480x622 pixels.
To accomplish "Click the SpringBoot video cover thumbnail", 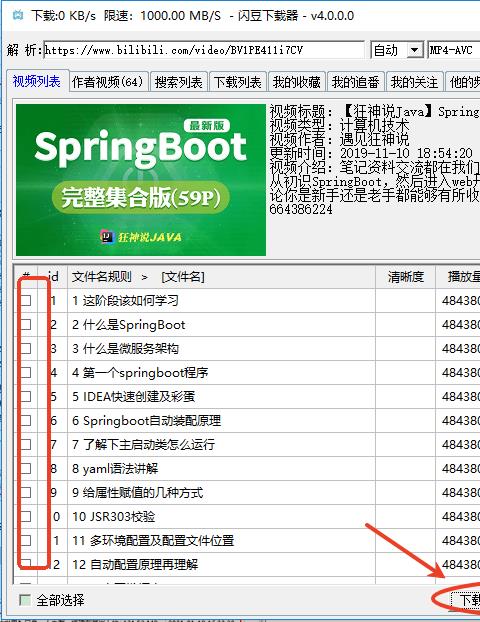I will click(x=141, y=180).
